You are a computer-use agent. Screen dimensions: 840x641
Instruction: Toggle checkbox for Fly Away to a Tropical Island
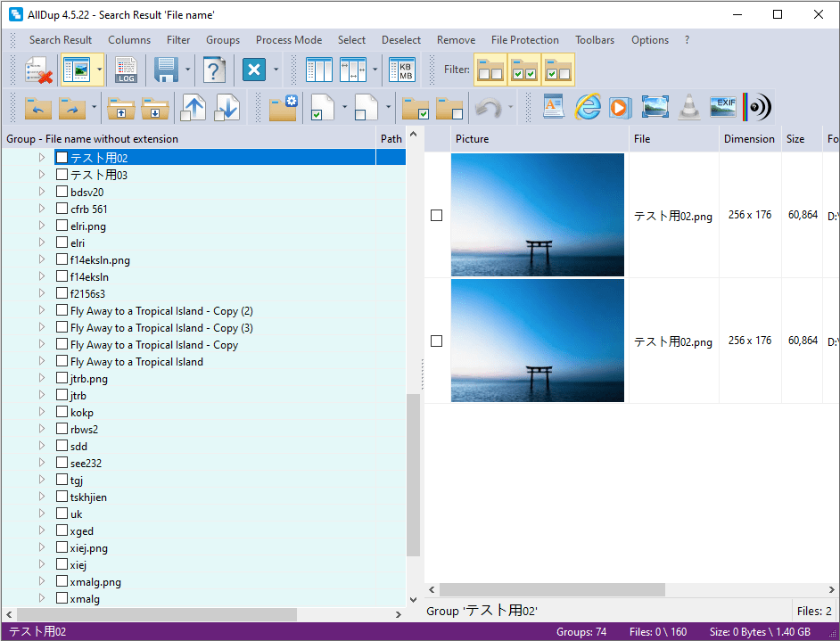(x=62, y=361)
